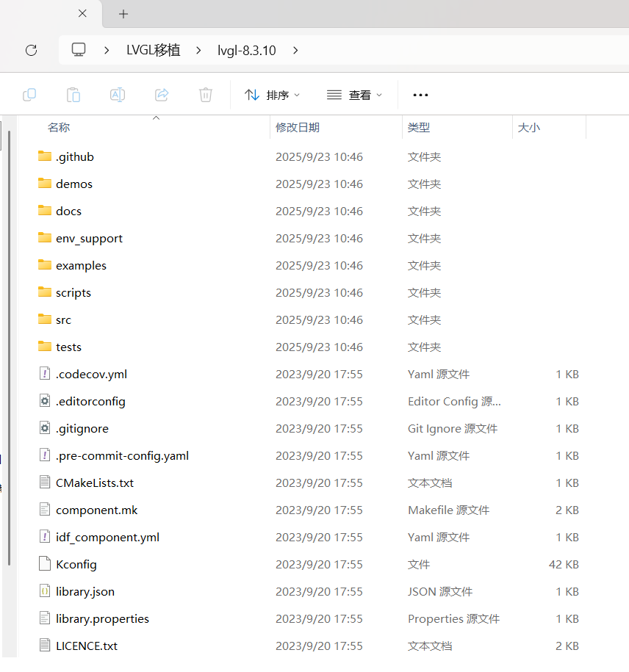The height and width of the screenshot is (672, 629).
Task: Click date cell of LICENCE.txt
Action: (x=319, y=646)
